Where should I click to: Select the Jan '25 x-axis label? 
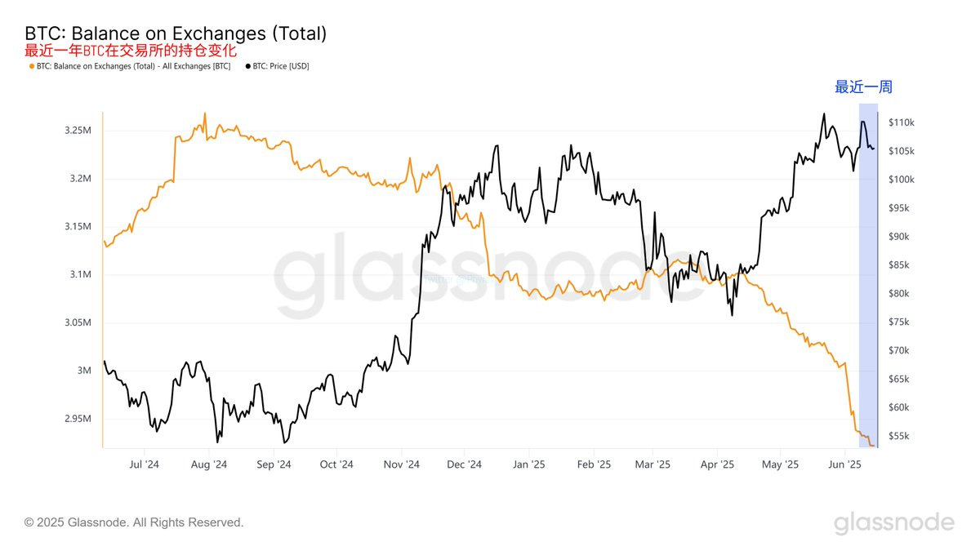click(529, 464)
